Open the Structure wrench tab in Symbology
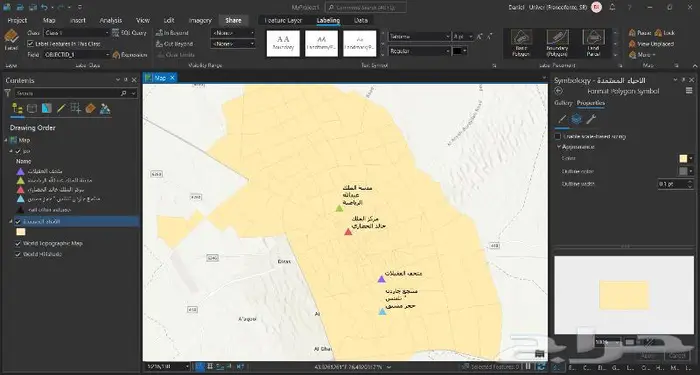 coord(591,119)
